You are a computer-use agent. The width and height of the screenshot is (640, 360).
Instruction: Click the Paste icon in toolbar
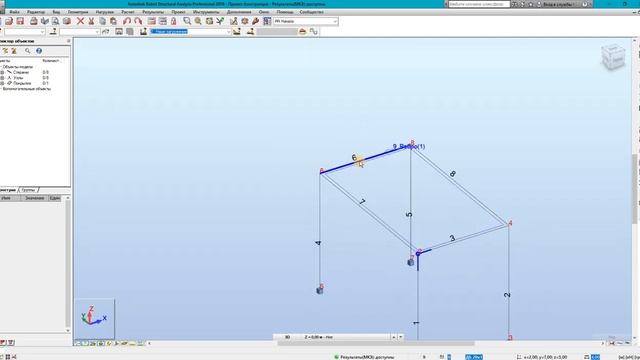[113, 21]
